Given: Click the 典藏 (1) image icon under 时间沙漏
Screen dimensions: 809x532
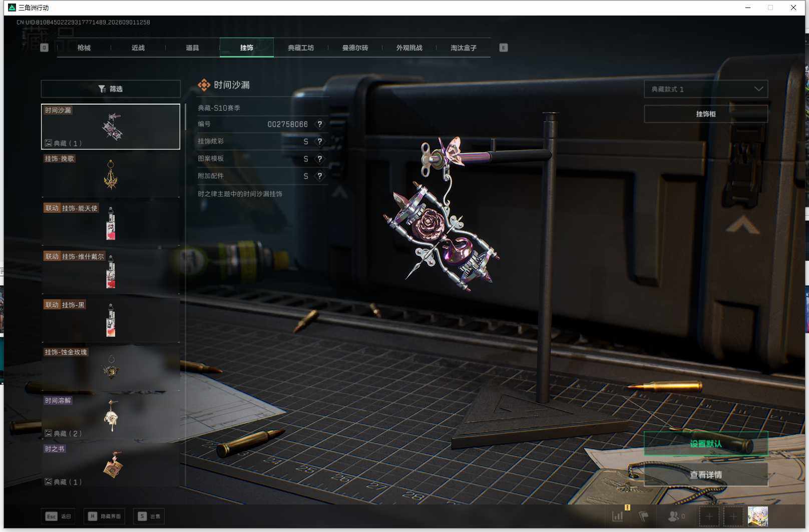Looking at the screenshot, I should coord(49,143).
